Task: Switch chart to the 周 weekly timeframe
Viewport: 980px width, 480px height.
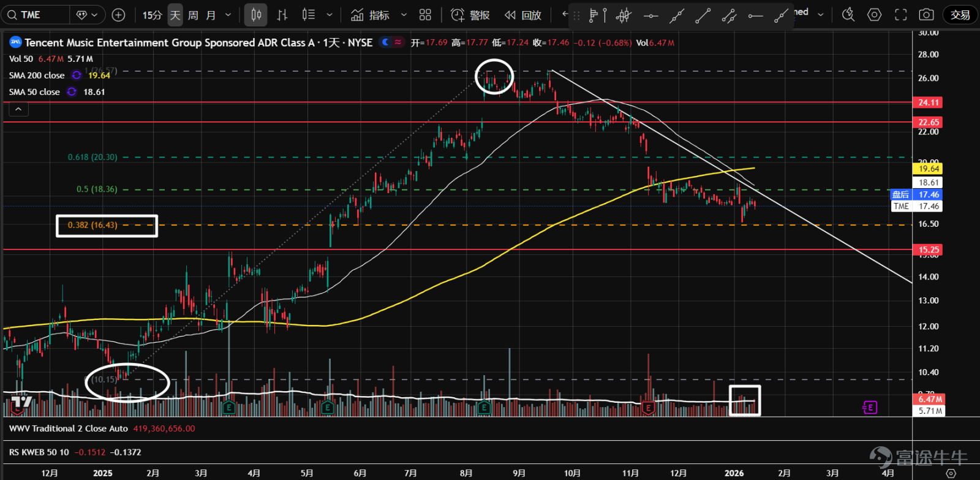Action: point(193,15)
